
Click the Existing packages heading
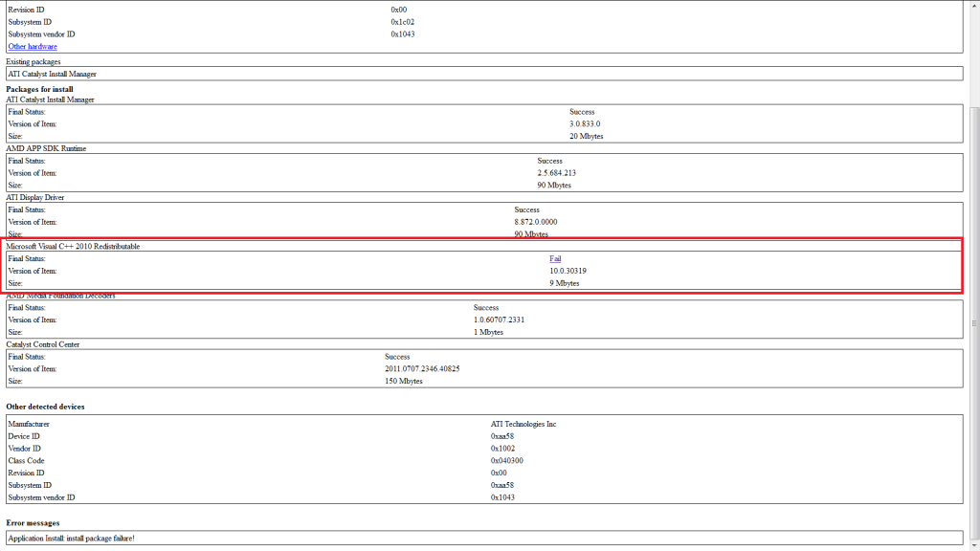33,62
